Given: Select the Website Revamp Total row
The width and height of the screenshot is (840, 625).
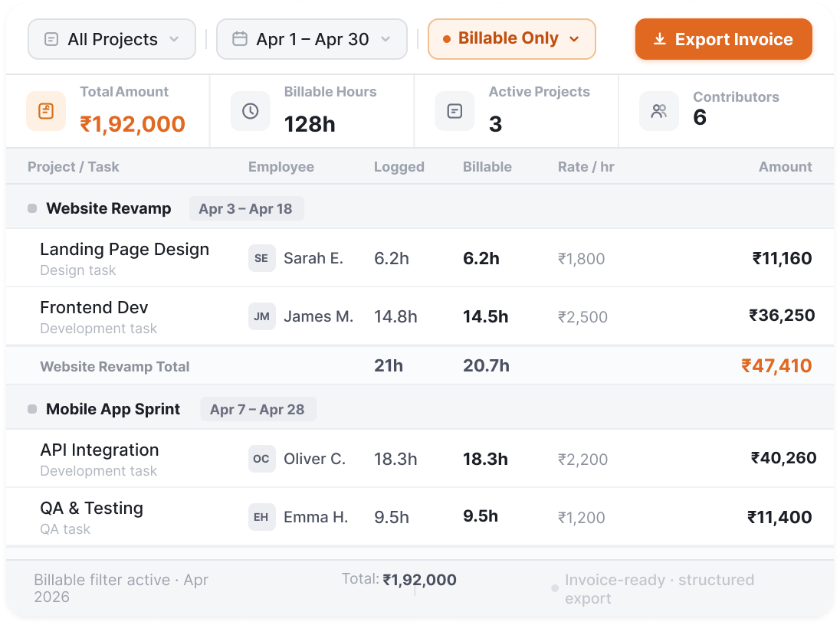Looking at the screenshot, I should [420, 366].
